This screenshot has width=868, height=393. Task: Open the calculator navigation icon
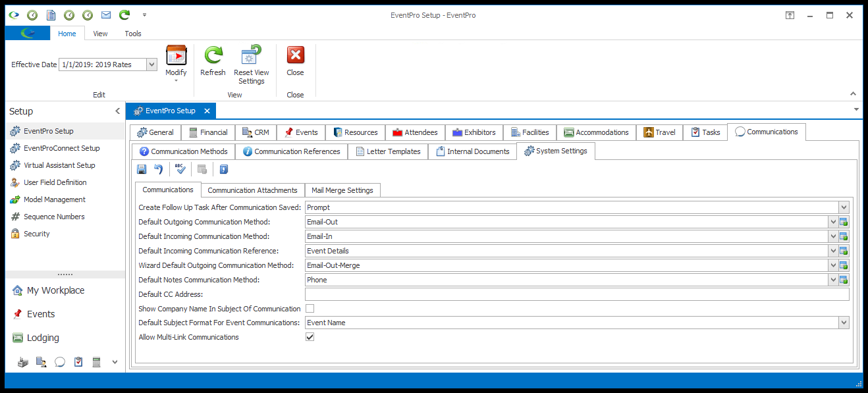coord(96,361)
